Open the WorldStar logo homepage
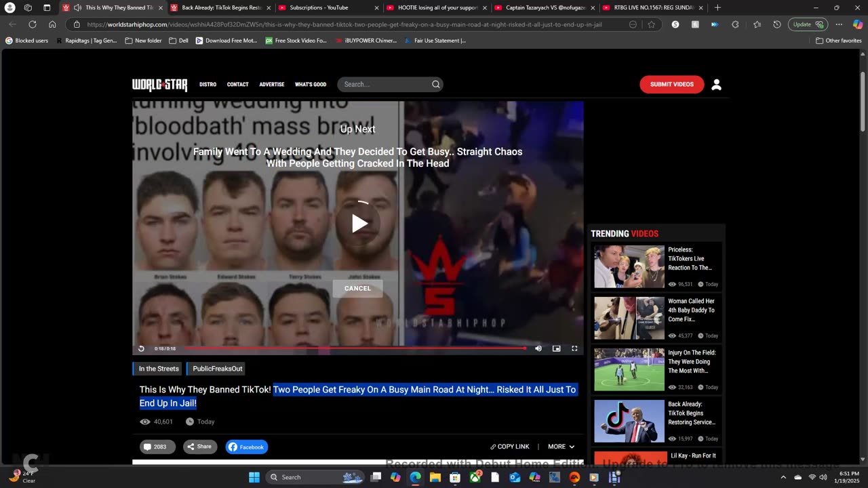The image size is (868, 488). [159, 85]
